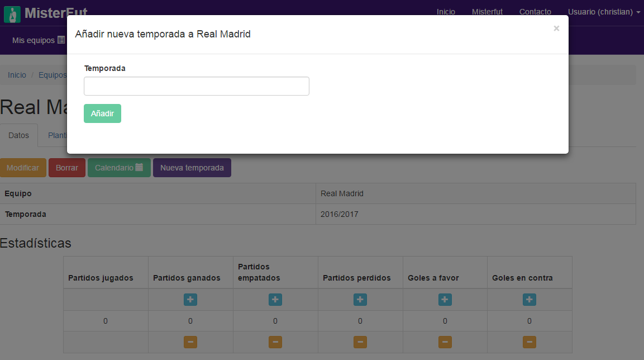This screenshot has width=644, height=360.
Task: Click the Equipos breadcrumb link
Action: pyautogui.click(x=53, y=75)
